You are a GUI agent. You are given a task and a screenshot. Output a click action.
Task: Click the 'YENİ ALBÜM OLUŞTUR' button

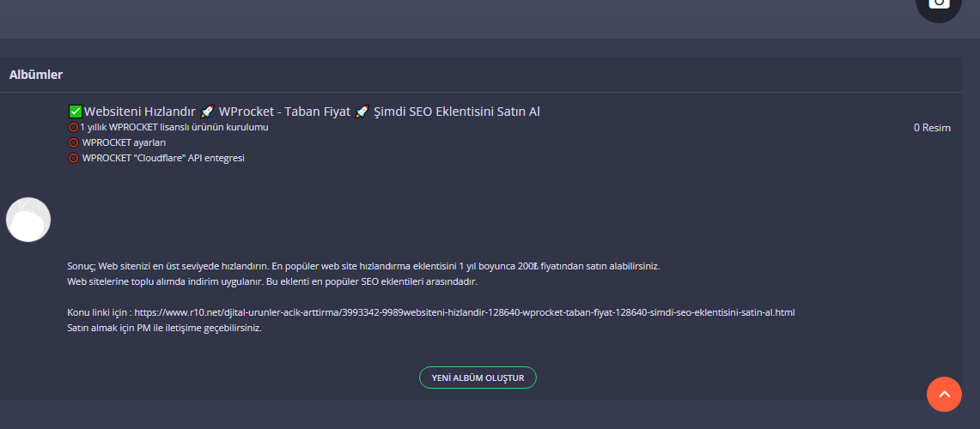478,378
